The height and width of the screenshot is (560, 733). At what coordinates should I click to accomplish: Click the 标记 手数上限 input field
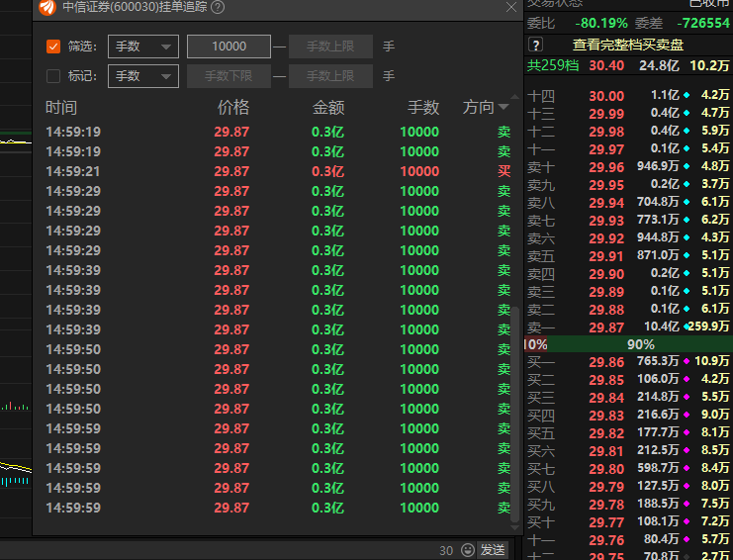click(330, 76)
